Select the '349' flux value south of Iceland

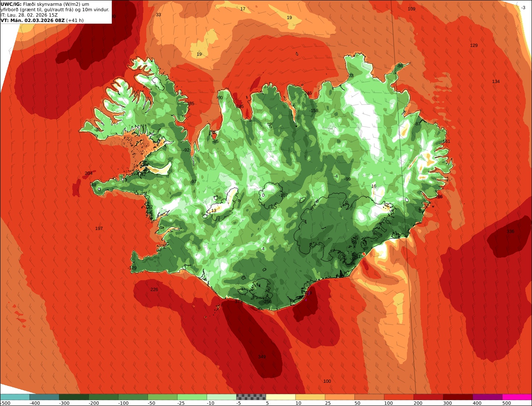pyautogui.click(x=262, y=357)
